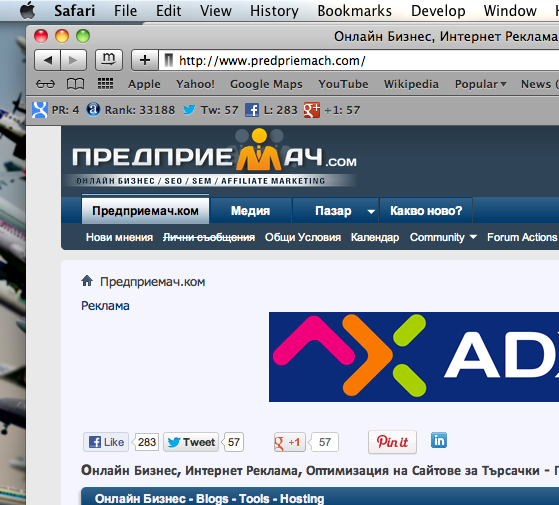This screenshot has height=505, width=559.
Task: Click the site favicon in address bar
Action: click(x=169, y=61)
